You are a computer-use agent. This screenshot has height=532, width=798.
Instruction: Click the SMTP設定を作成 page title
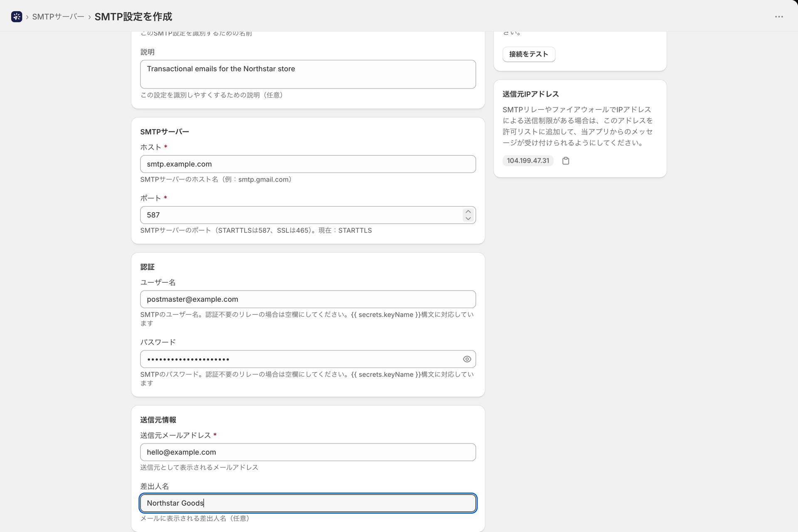[x=133, y=17]
